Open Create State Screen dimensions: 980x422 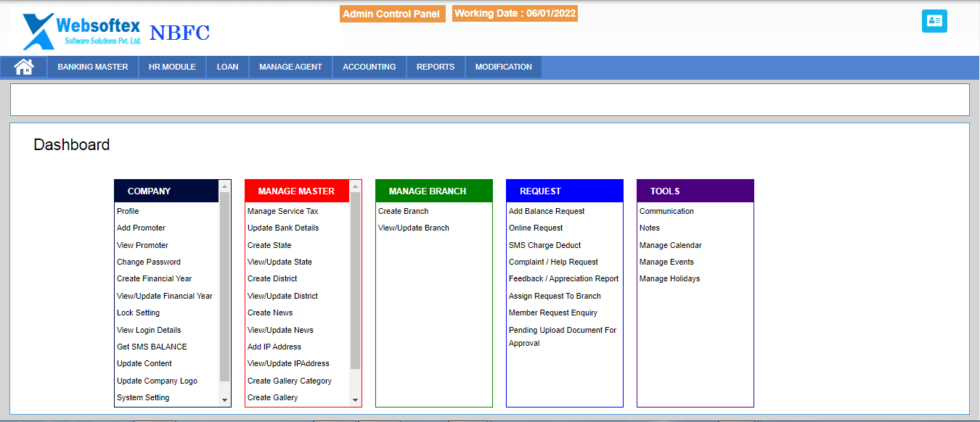tap(269, 245)
